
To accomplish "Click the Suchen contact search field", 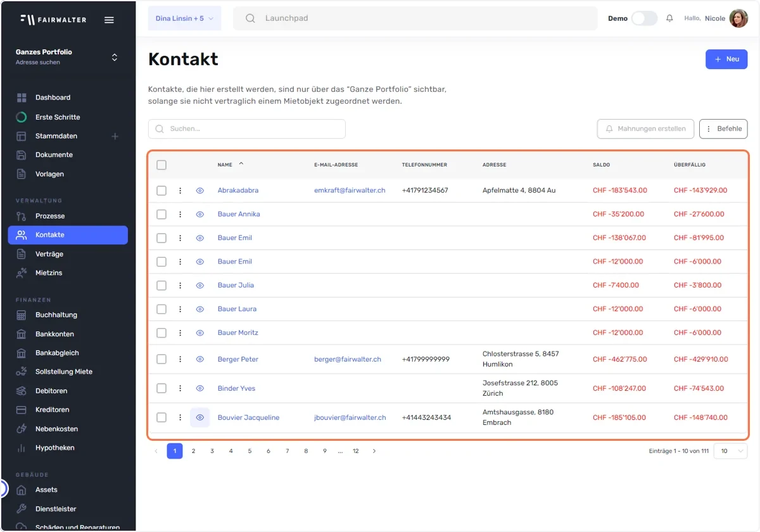I will [247, 129].
